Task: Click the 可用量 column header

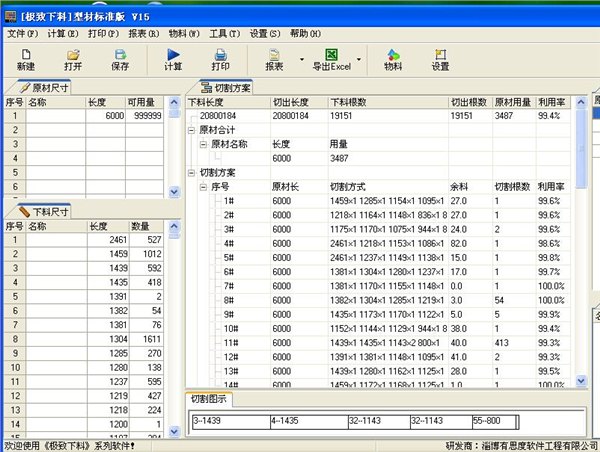Action: 145,102
